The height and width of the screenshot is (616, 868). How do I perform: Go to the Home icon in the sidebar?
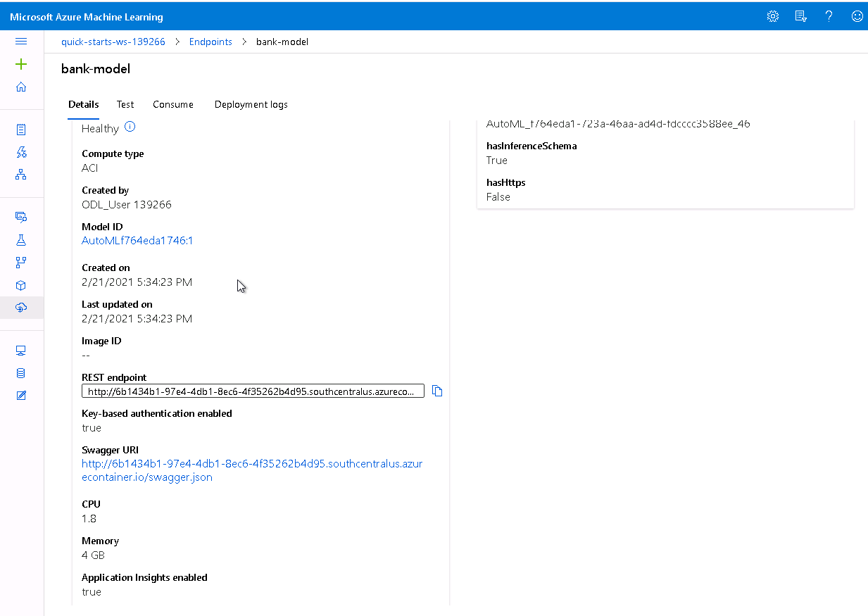pyautogui.click(x=21, y=87)
